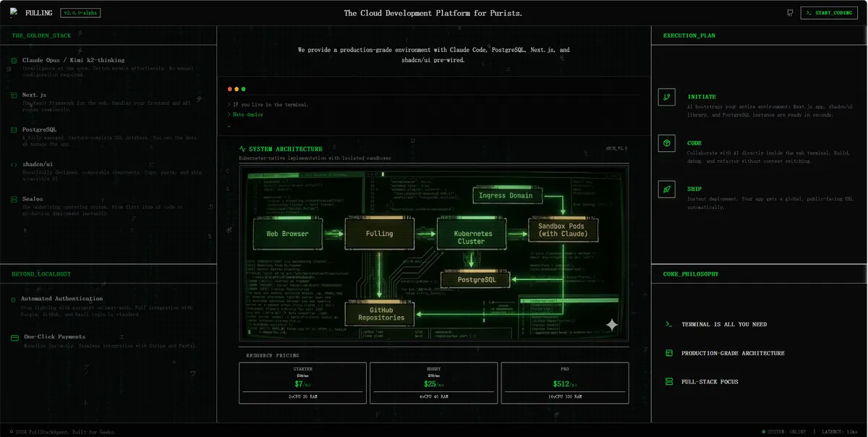Click the One-Click Payments card icon
The width and height of the screenshot is (868, 437).
point(14,337)
